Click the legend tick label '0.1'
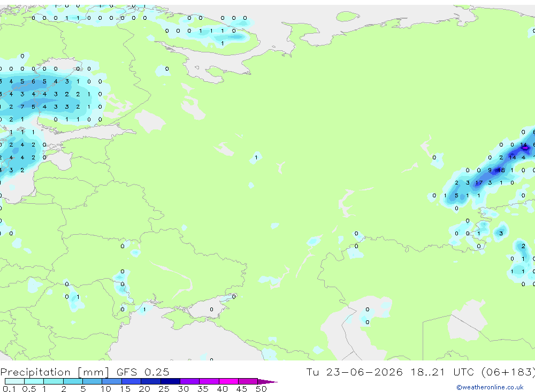The width and height of the screenshot is (535, 392). 9,389
